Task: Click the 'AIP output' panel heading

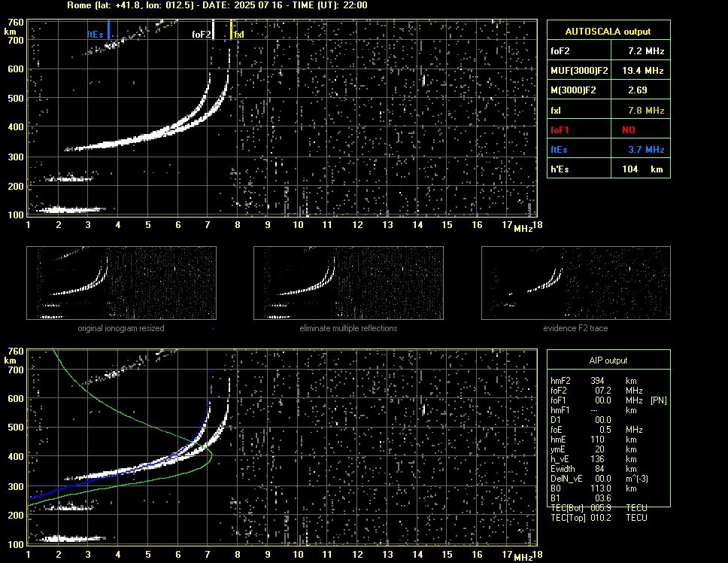Action: [x=608, y=361]
